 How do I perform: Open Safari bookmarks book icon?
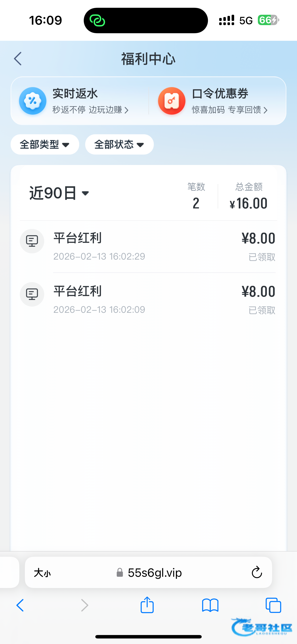[210, 605]
